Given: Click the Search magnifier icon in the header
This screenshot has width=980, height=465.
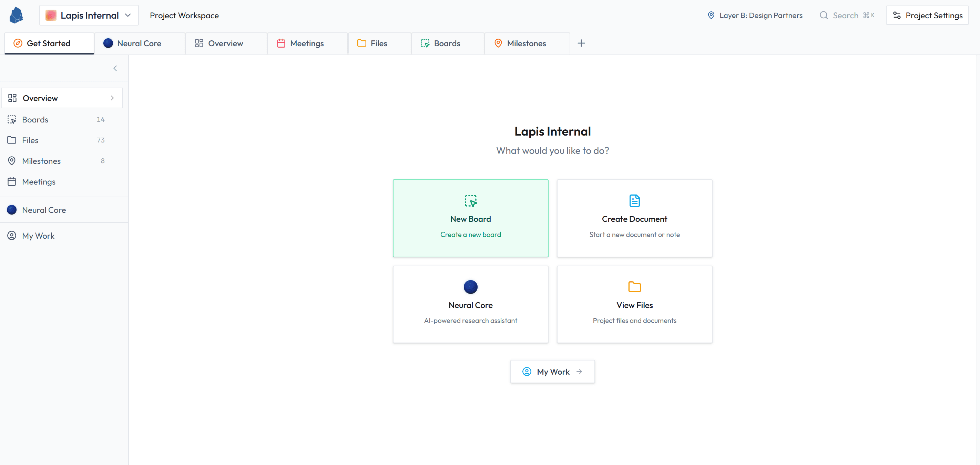Looking at the screenshot, I should tap(823, 15).
